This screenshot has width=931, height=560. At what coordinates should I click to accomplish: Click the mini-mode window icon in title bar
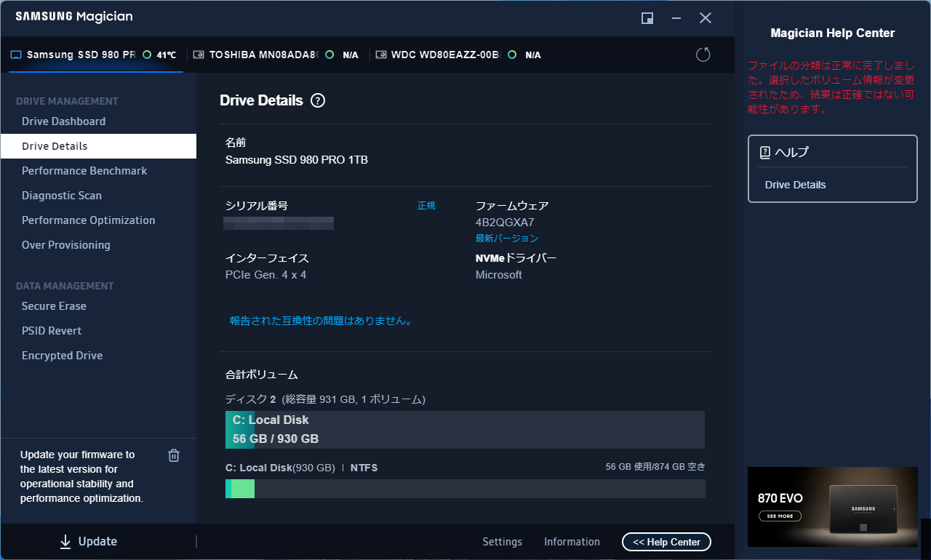tap(647, 18)
